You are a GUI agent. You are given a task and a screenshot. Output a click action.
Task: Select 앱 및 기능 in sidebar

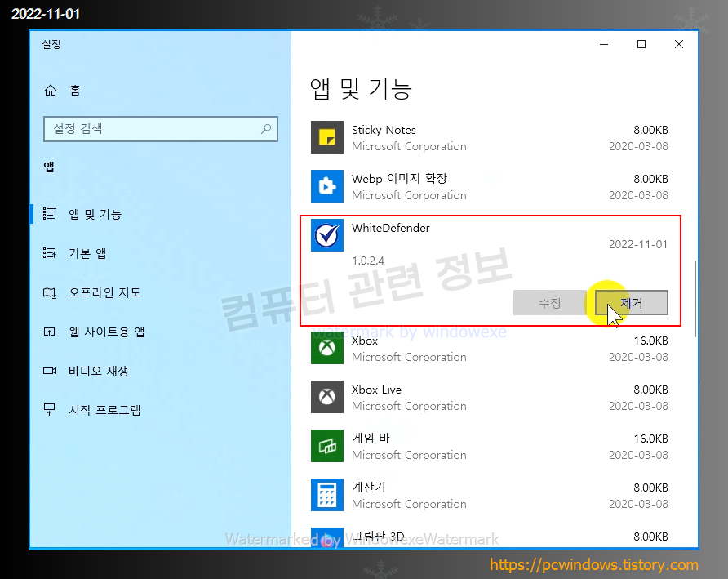click(x=95, y=214)
